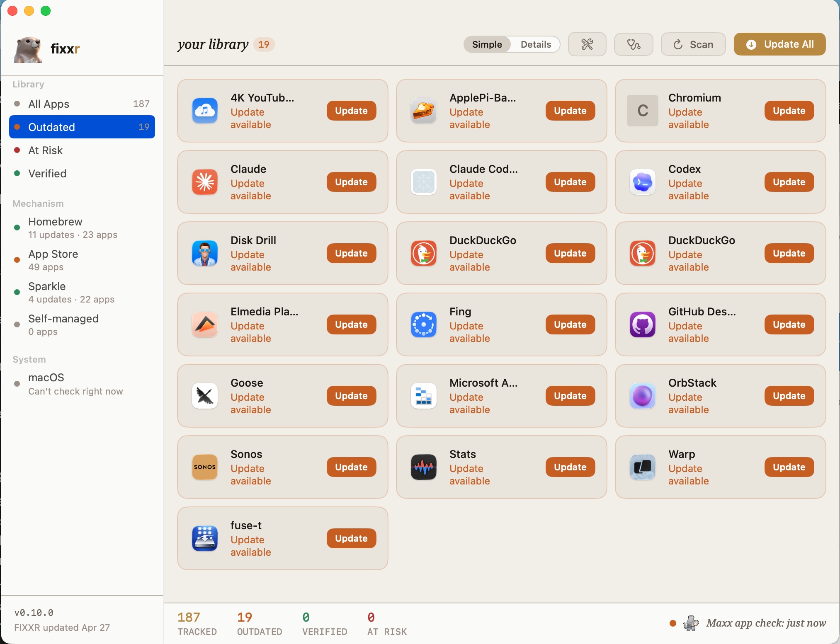Viewport: 840px width, 644px height.
Task: Click the Claude app icon
Action: pos(204,182)
